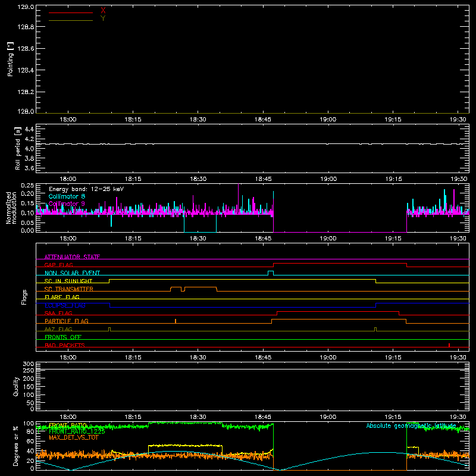Click the NON_SOLAR_EVENT pulse near 18:46
This screenshot has width=476, height=476.
271,273
